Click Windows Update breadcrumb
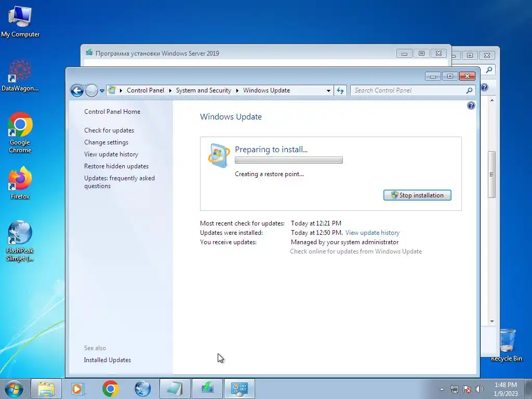This screenshot has height=399, width=532. (x=267, y=90)
